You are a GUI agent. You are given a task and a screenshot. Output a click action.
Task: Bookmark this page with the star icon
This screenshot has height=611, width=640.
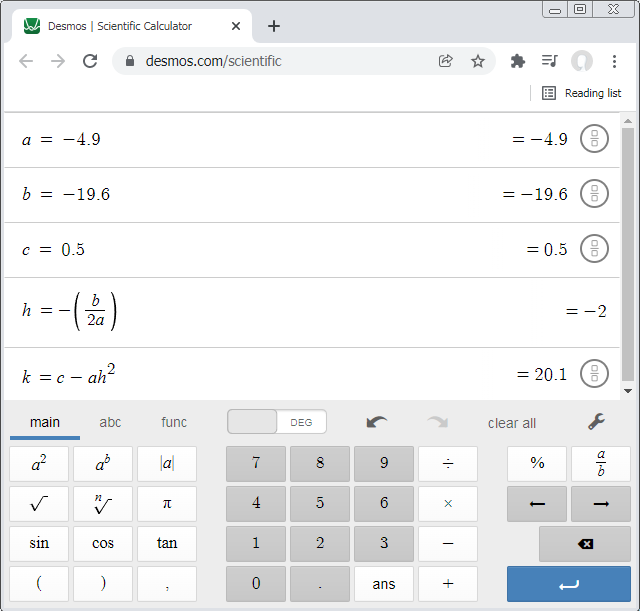click(x=478, y=61)
